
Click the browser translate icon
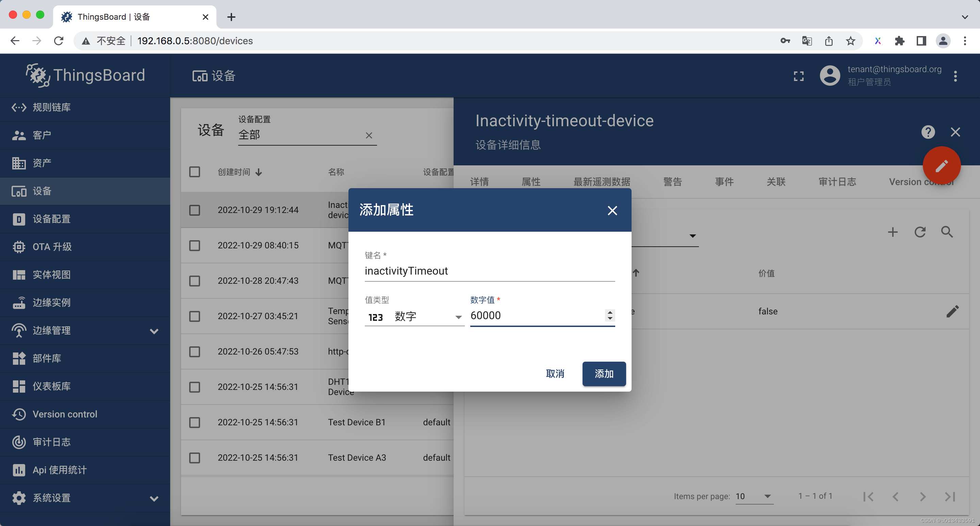(x=807, y=41)
